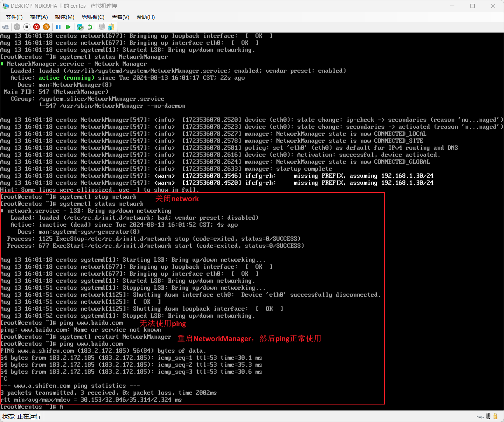This screenshot has height=422, width=504.
Task: Open the 文件(F) menu
Action: [x=14, y=17]
